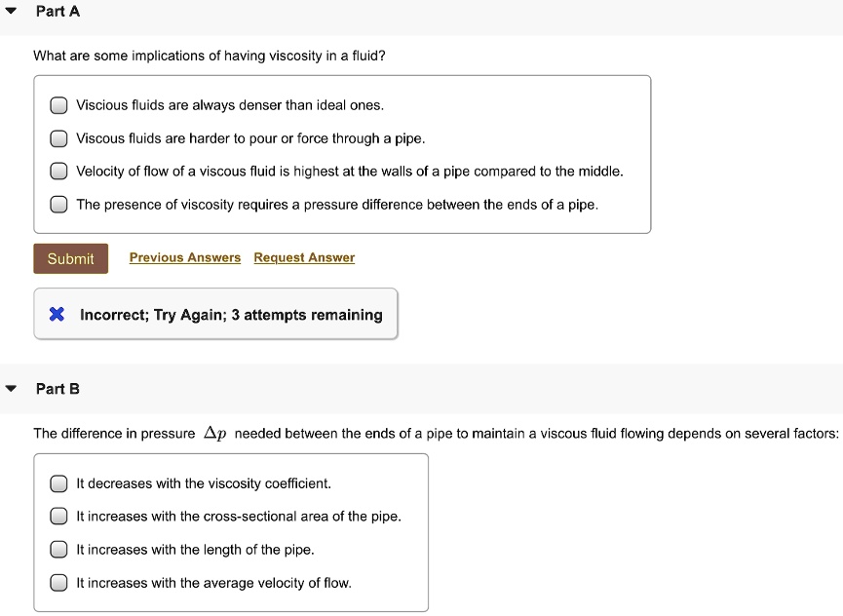
Task: Check 'Viscious fluids are always denser' option
Action: click(x=58, y=105)
